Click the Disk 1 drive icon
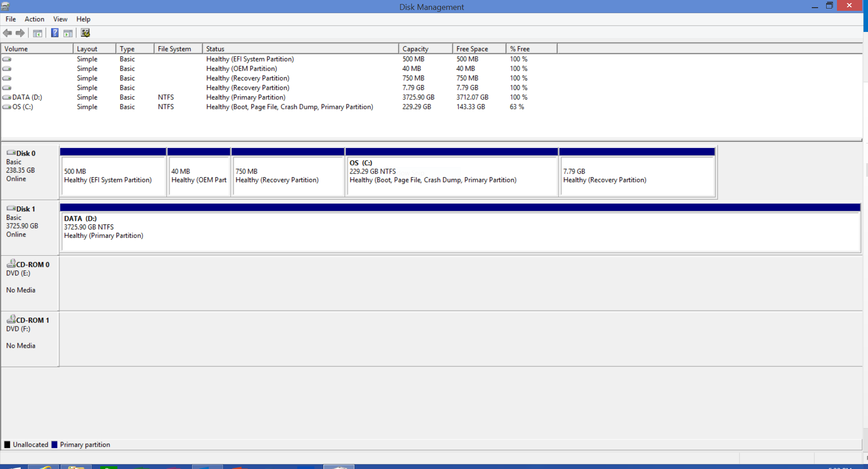The image size is (868, 469). tap(11, 209)
